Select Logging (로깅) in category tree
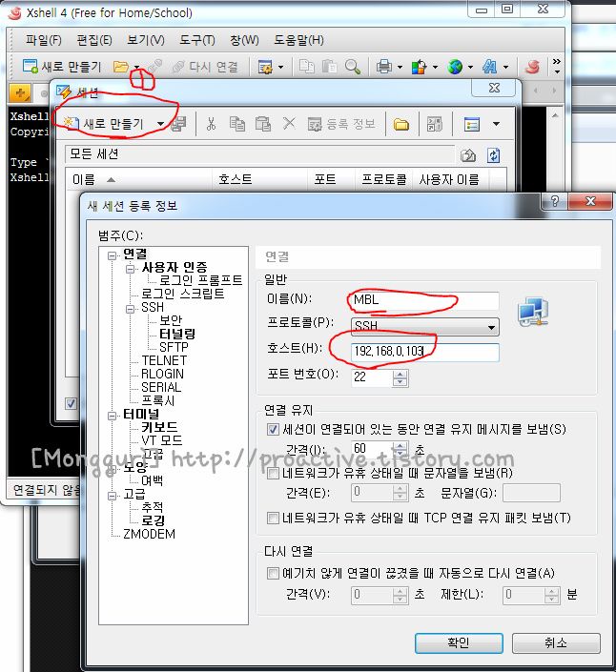Screen dimensions: 616x672 (x=154, y=520)
